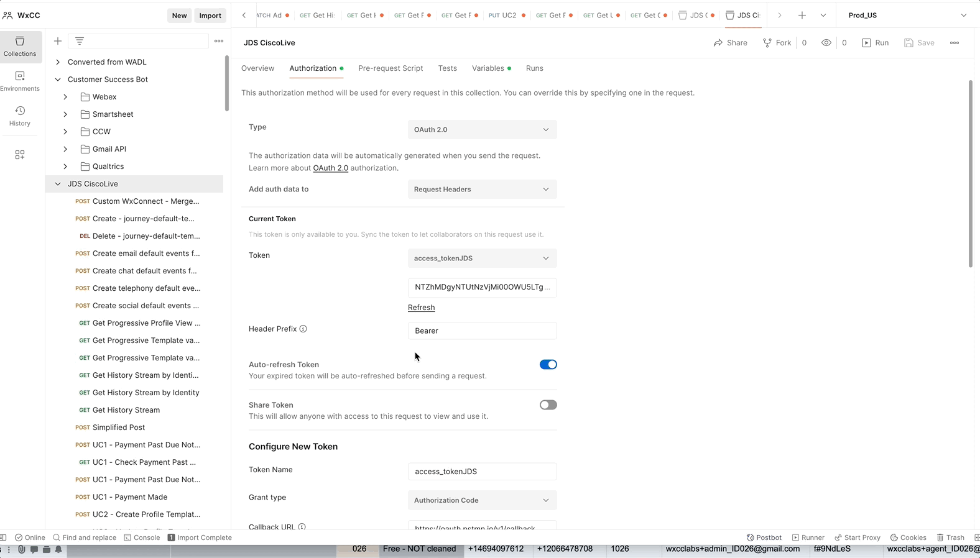Viewport: 980px width, 558px height.
Task: Click the info icon beside Callback URL
Action: pos(302,527)
